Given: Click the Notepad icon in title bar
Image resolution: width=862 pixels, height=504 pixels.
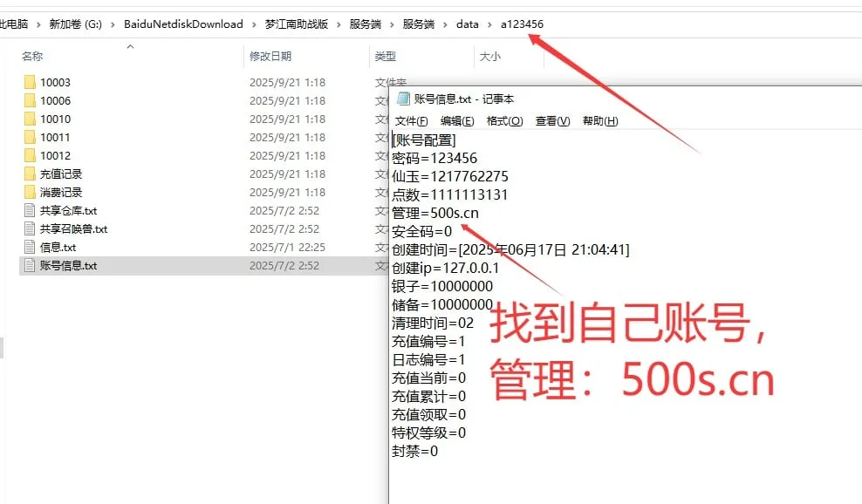Looking at the screenshot, I should (x=403, y=99).
